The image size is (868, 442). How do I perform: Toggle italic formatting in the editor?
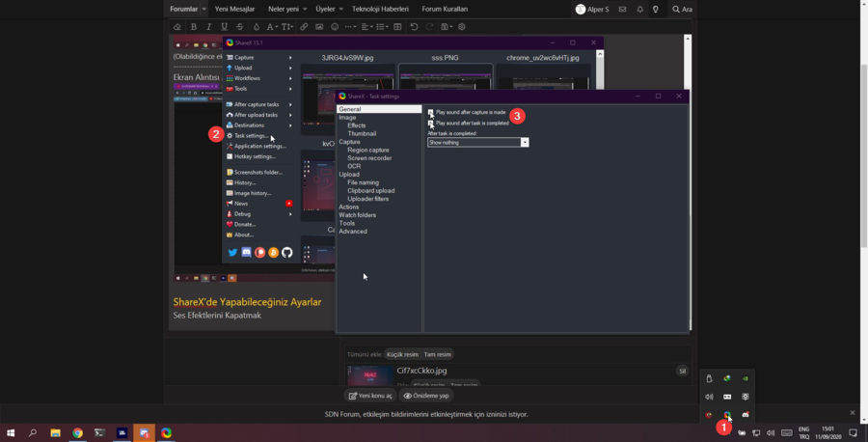tap(208, 27)
